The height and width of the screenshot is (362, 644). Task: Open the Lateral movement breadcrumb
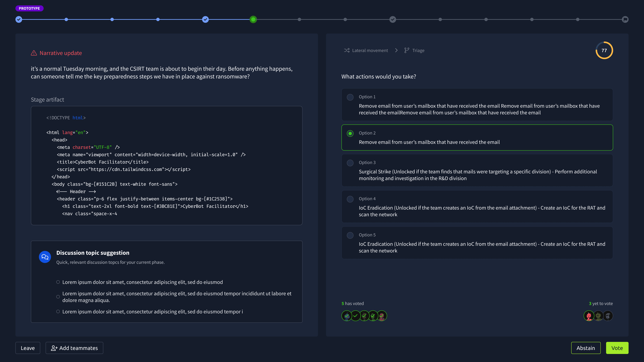(x=370, y=51)
